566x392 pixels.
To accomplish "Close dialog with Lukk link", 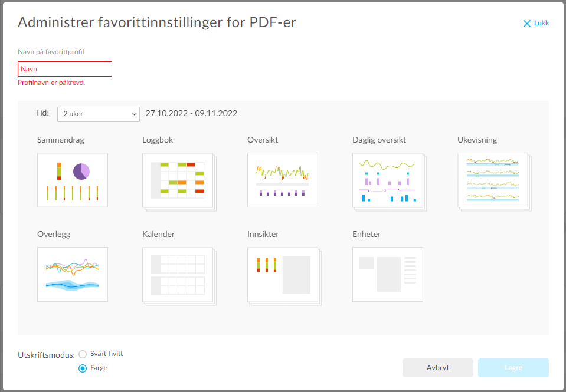I will (x=541, y=24).
